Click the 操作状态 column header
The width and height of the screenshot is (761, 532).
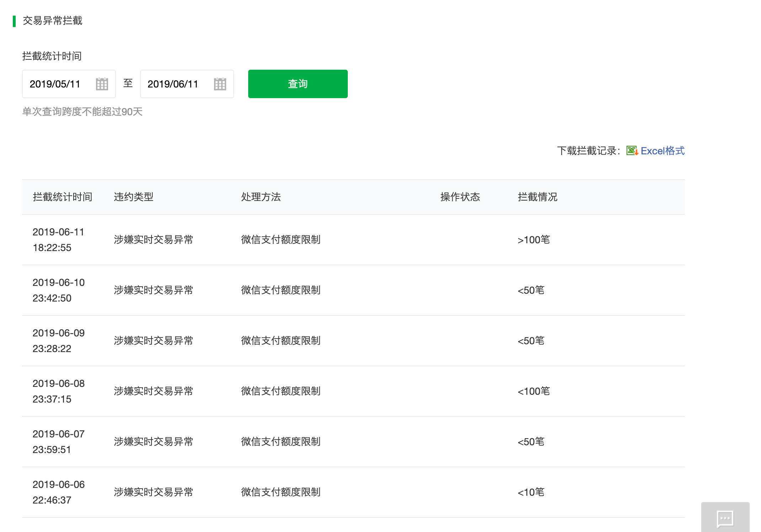(x=460, y=197)
